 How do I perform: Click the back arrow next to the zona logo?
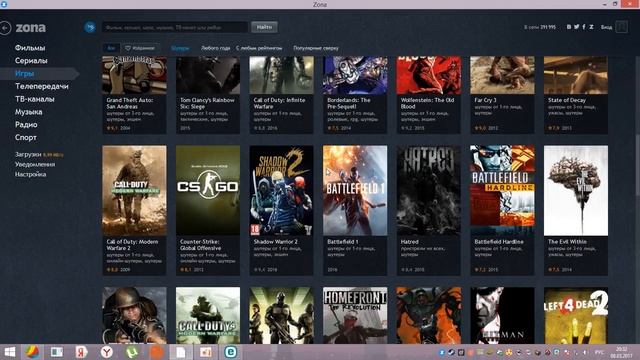click(5, 28)
